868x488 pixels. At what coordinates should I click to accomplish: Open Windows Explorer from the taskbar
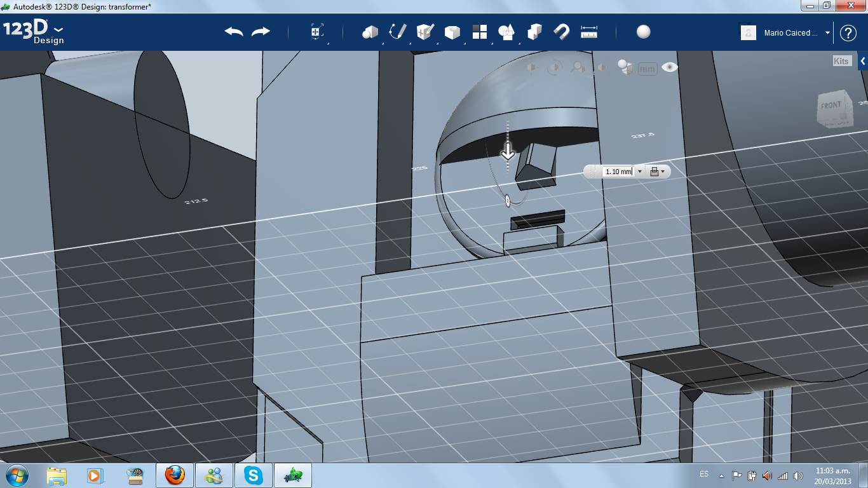(57, 475)
